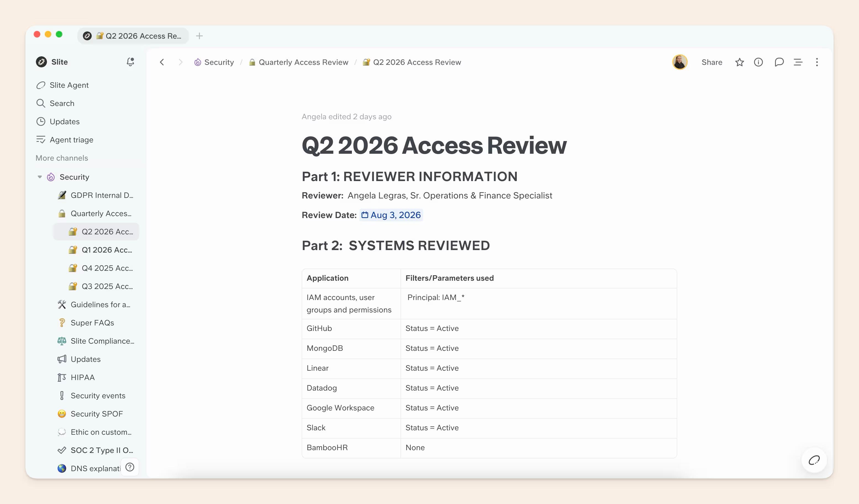The height and width of the screenshot is (504, 859).
Task: Open Security events doc
Action: pyautogui.click(x=96, y=395)
